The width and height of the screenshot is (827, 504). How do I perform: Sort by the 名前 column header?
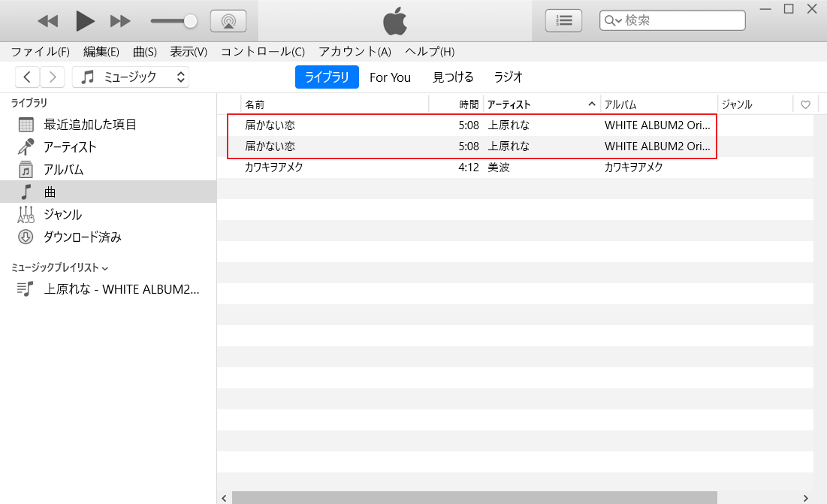[335, 104]
